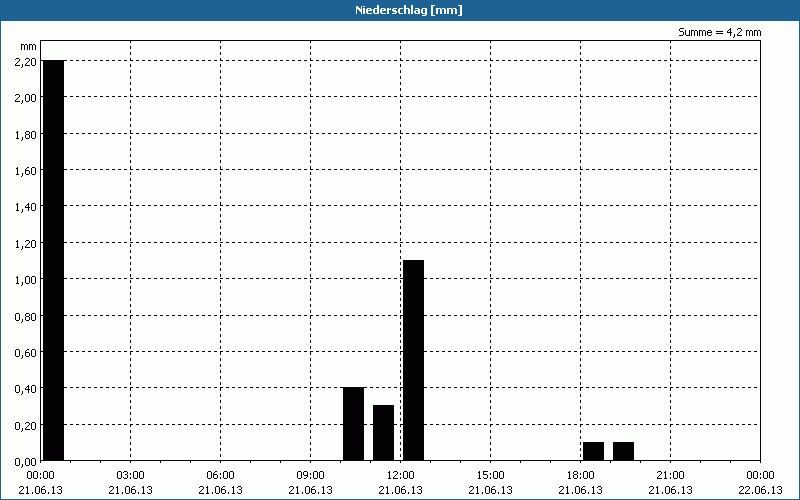Click the 0,40 y-axis label
The image size is (800, 500).
click(x=26, y=389)
